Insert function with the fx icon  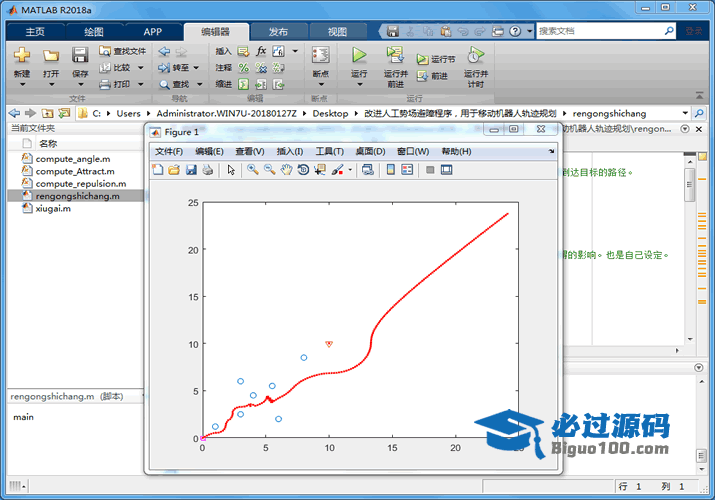pos(261,51)
